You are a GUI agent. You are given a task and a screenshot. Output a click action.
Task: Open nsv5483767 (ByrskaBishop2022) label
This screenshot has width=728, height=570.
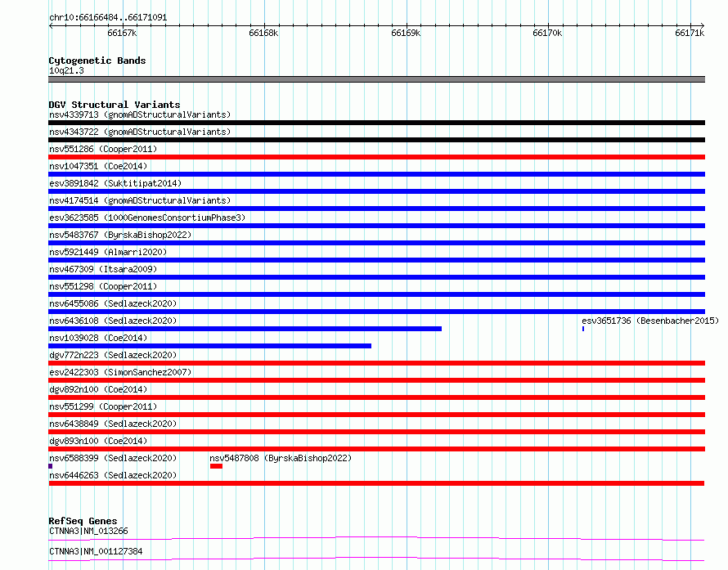point(120,235)
